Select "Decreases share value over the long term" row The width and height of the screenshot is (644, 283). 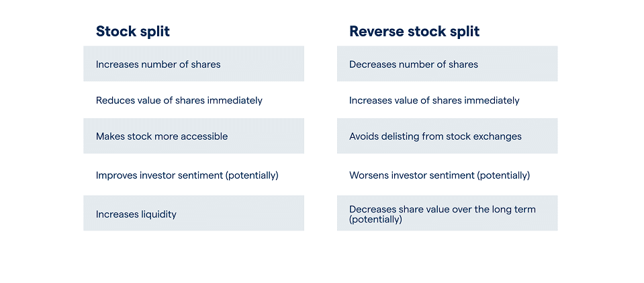point(447,214)
